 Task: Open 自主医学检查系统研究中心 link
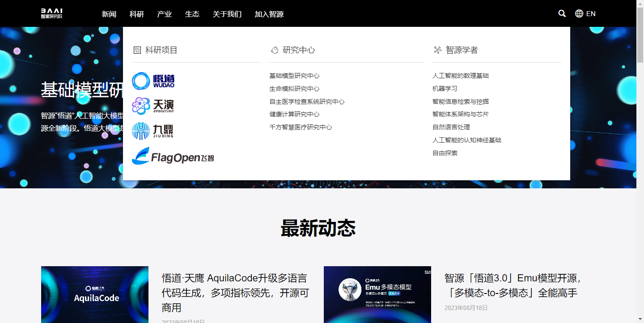tap(307, 102)
